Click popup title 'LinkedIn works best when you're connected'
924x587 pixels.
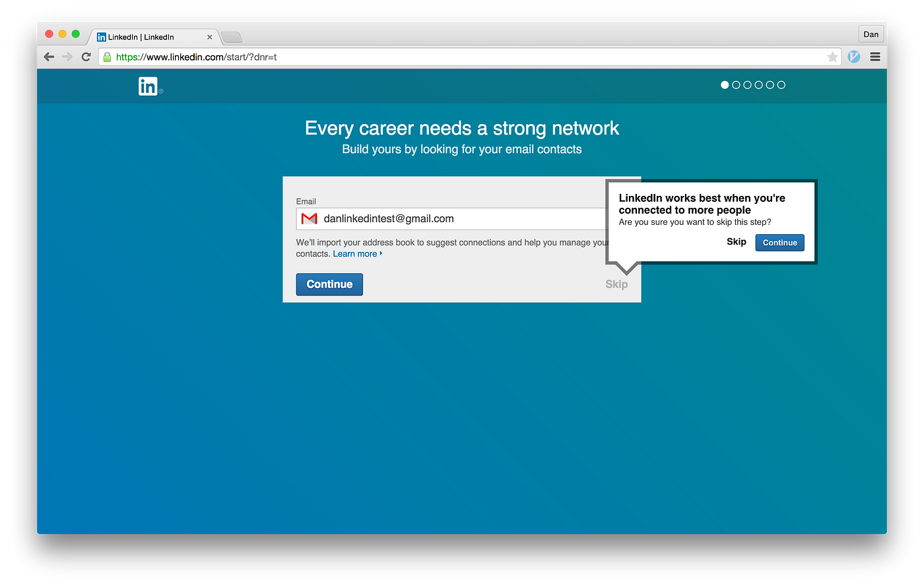(702, 204)
